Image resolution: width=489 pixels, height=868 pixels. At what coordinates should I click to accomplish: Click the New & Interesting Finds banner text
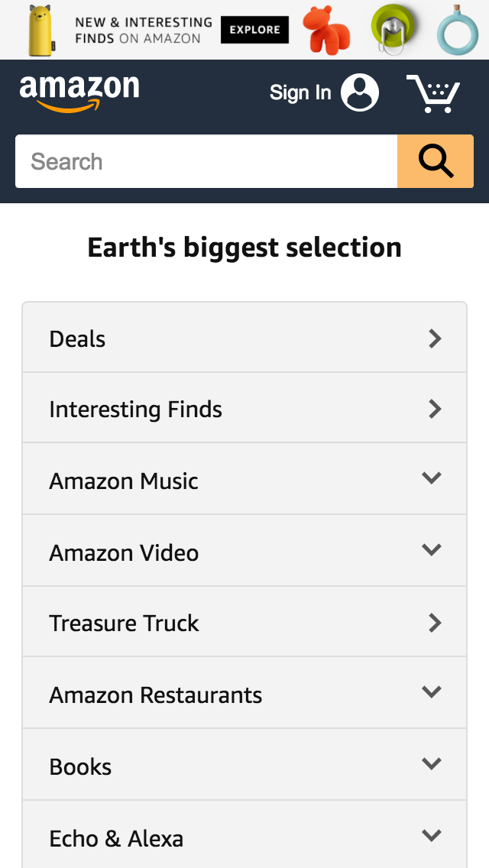[x=143, y=30]
